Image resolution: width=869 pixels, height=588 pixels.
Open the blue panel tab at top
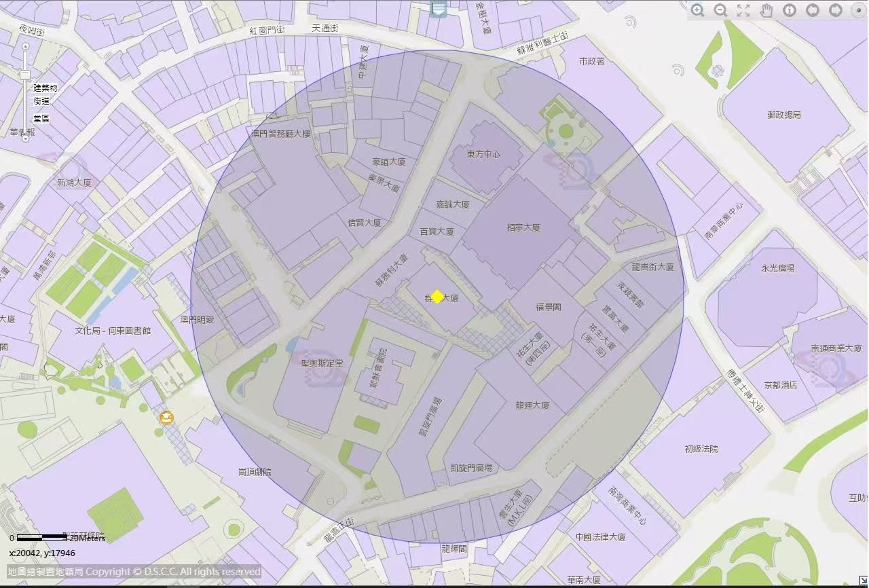(x=439, y=9)
